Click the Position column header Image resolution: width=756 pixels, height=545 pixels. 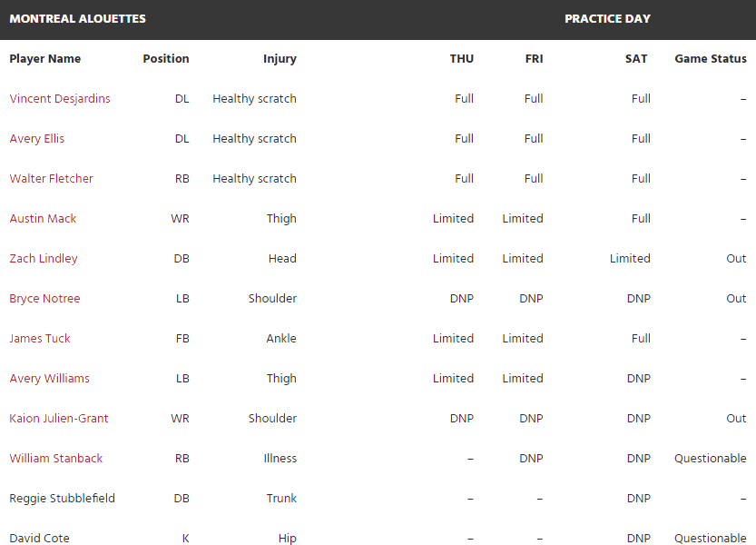166,58
